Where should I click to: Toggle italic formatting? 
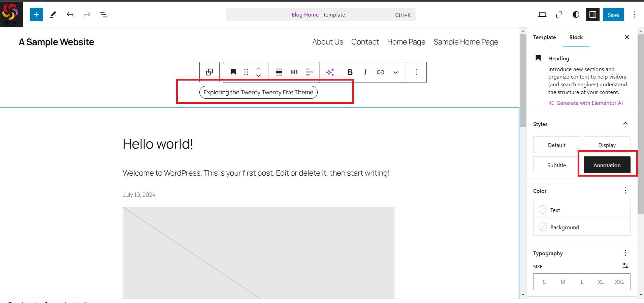[x=365, y=72]
